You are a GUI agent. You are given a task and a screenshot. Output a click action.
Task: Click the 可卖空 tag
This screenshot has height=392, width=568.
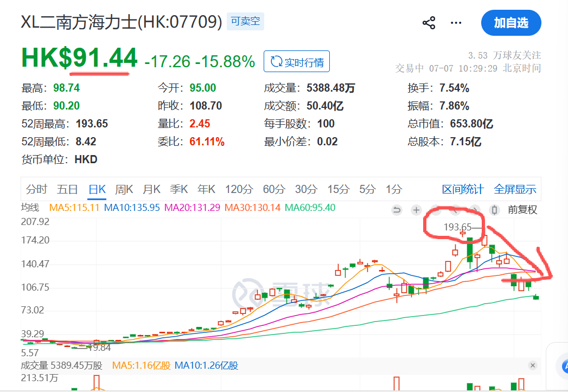[x=245, y=21]
